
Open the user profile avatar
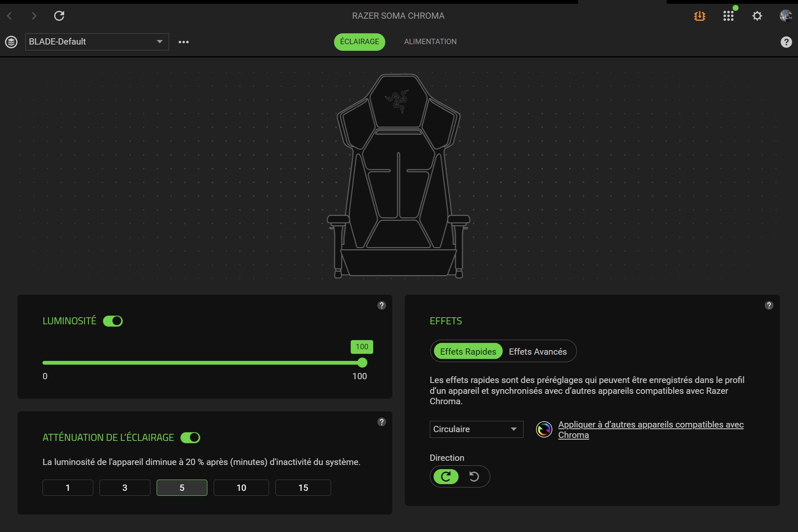[786, 16]
